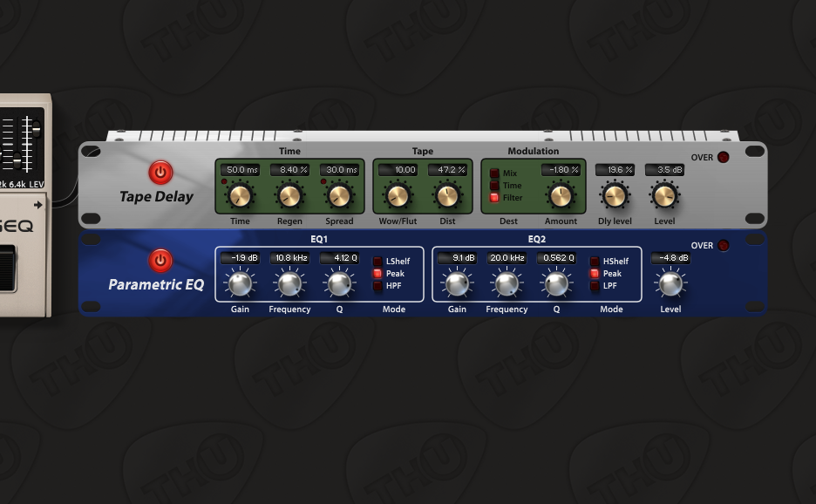This screenshot has height=504, width=816.
Task: Click the Modulation Amount knob
Action: click(561, 196)
